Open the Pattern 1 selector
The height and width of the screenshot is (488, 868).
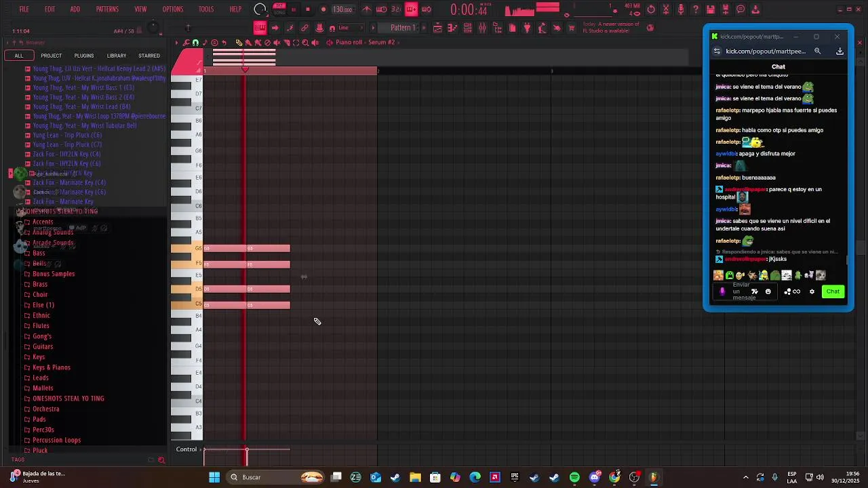click(403, 28)
